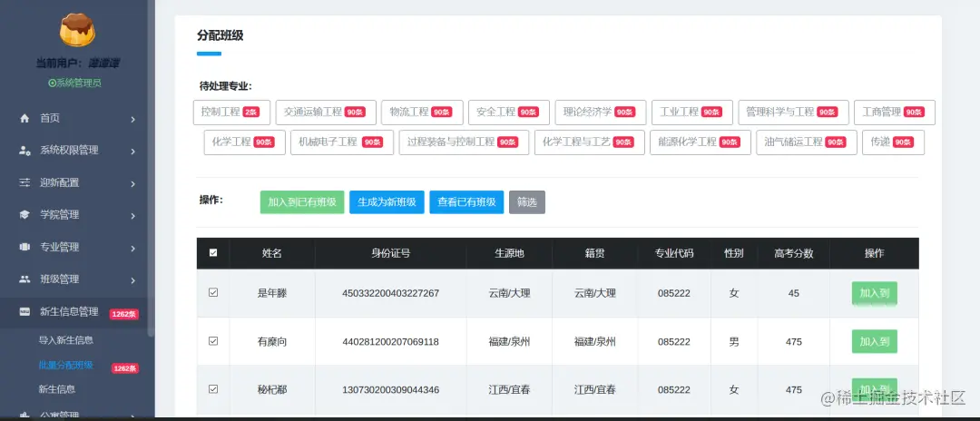Viewport: 980px width, 421px height.
Task: Click the graduation cap icon beside 学院管理
Action: pyautogui.click(x=25, y=215)
